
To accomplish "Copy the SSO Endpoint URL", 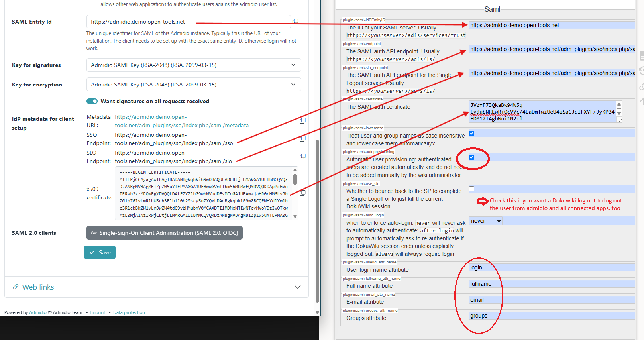I will [x=302, y=139].
